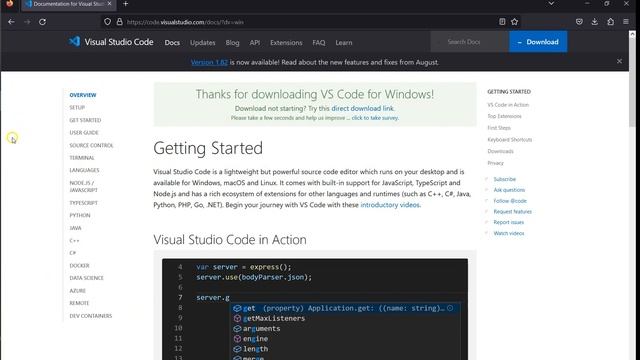Select Docker in the left sidebar

tap(79, 266)
